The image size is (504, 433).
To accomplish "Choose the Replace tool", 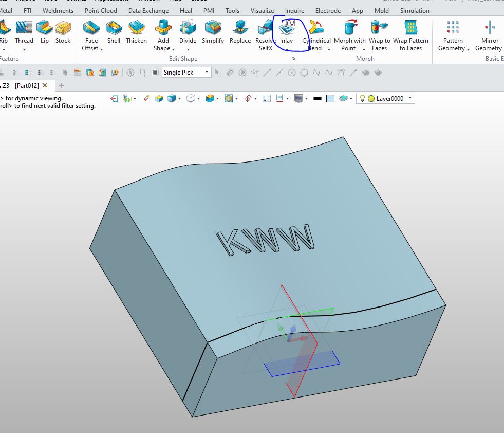I will [240, 31].
